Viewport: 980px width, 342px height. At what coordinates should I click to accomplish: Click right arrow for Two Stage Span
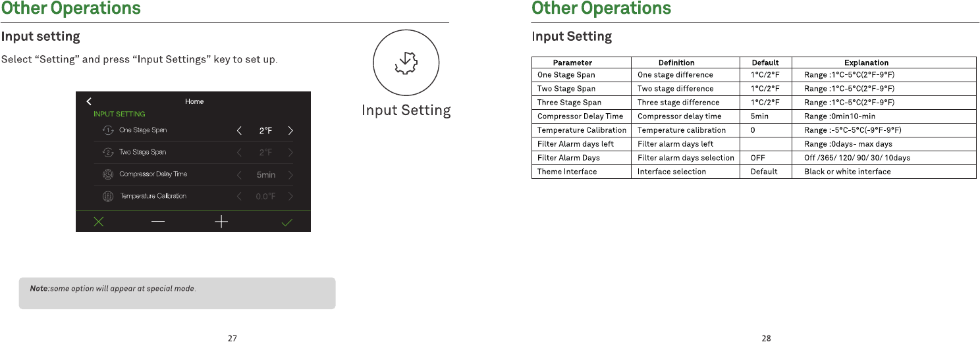(290, 152)
